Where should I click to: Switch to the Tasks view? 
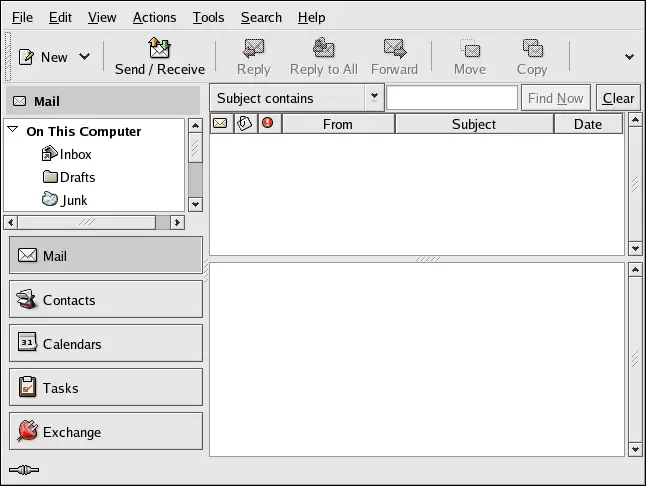coord(106,388)
